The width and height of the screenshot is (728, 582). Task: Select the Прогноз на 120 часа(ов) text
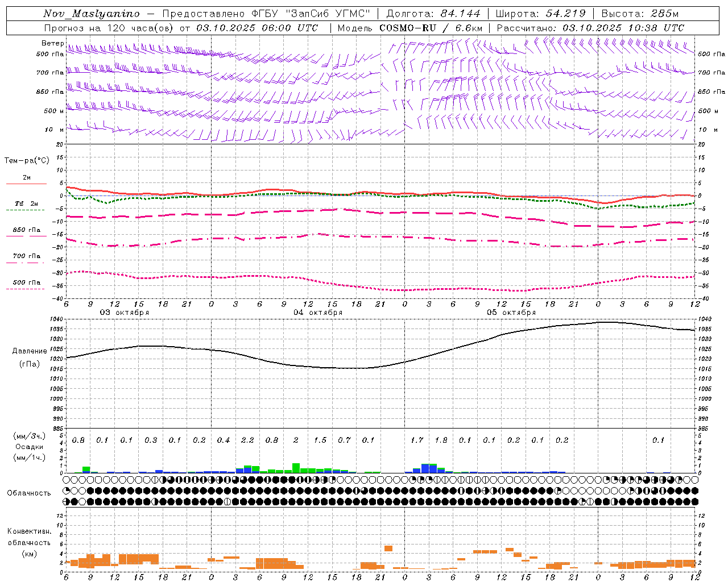click(x=109, y=28)
